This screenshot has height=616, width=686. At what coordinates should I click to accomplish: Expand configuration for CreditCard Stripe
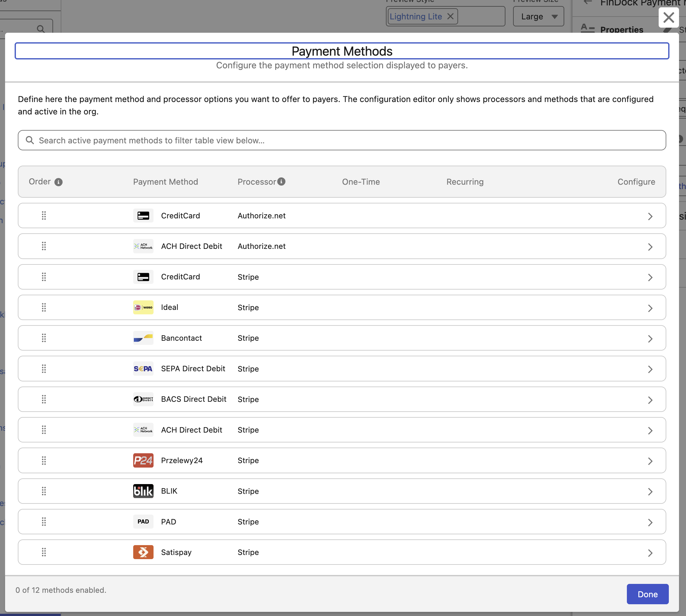pyautogui.click(x=650, y=277)
